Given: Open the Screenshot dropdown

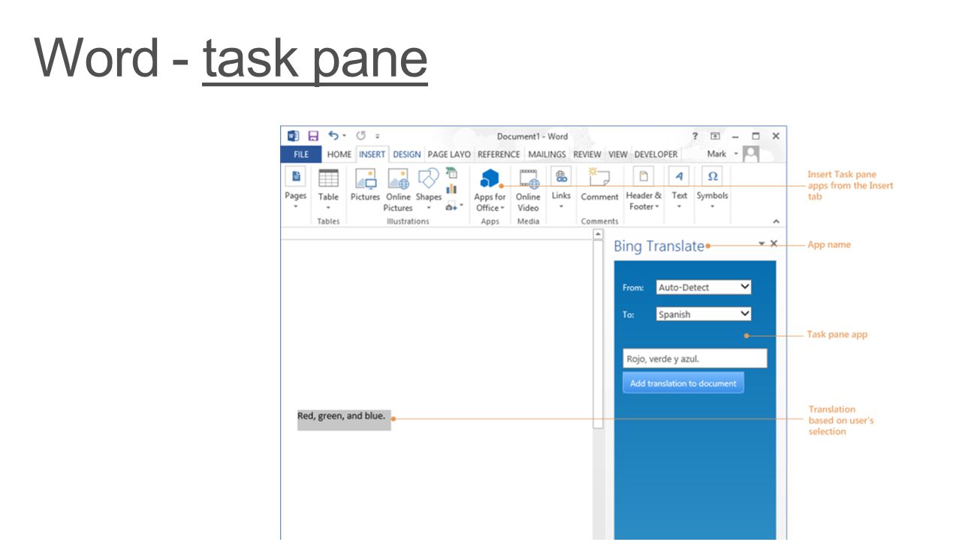Looking at the screenshot, I should click(454, 206).
